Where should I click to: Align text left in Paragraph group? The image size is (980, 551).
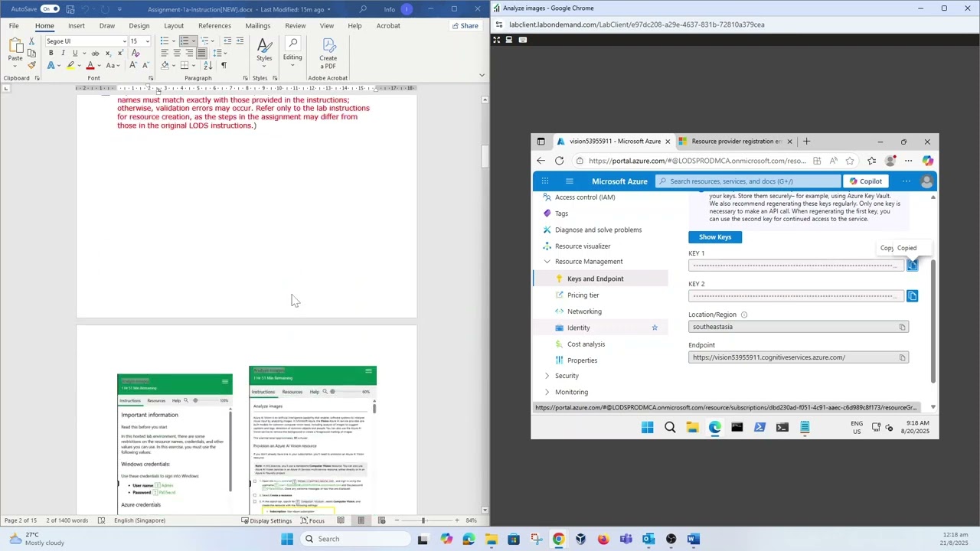(x=165, y=53)
